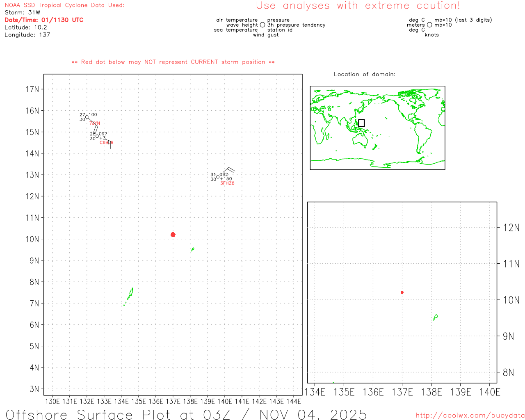
Task: Click 'wave height' legend label
Action: 242,25
